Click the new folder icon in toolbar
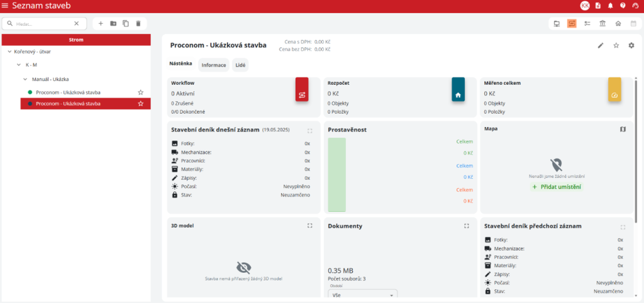The height and width of the screenshot is (303, 644). point(113,23)
